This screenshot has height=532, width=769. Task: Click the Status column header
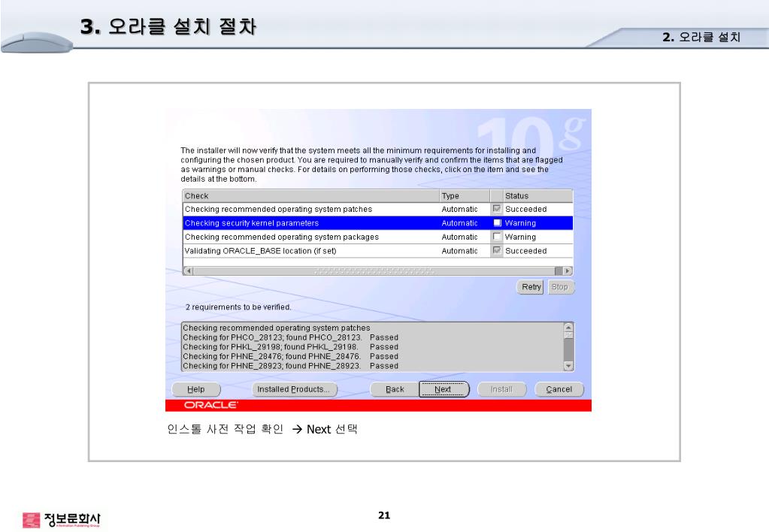(537, 195)
